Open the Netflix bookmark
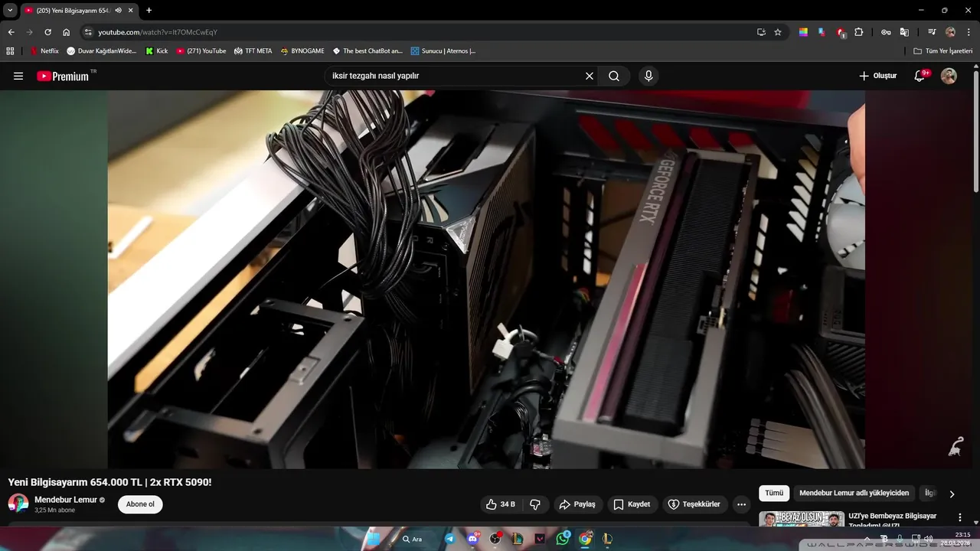The width and height of the screenshot is (980, 551). tap(44, 51)
